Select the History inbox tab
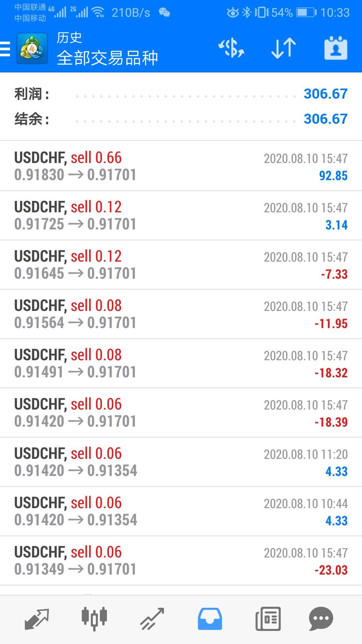362x644 pixels. click(x=210, y=619)
